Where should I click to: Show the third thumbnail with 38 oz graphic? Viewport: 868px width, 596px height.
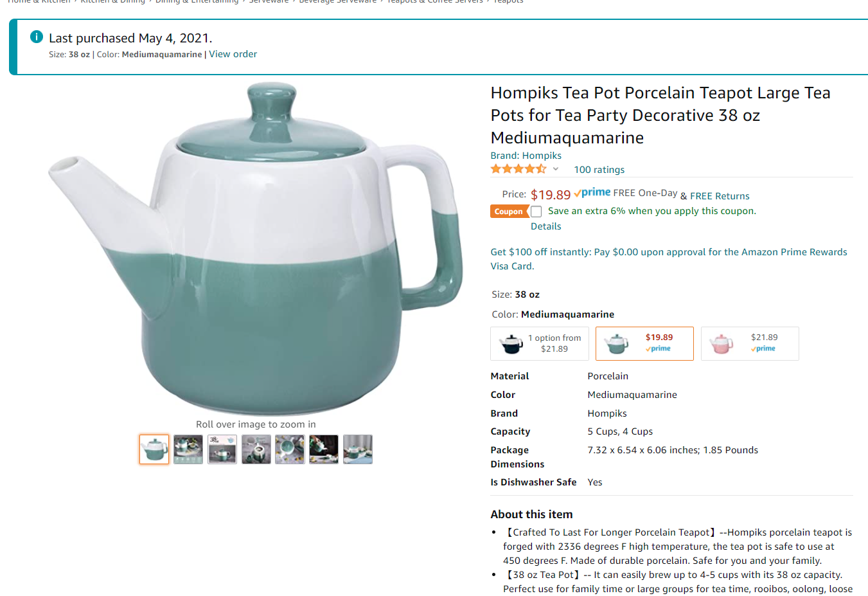tap(222, 449)
